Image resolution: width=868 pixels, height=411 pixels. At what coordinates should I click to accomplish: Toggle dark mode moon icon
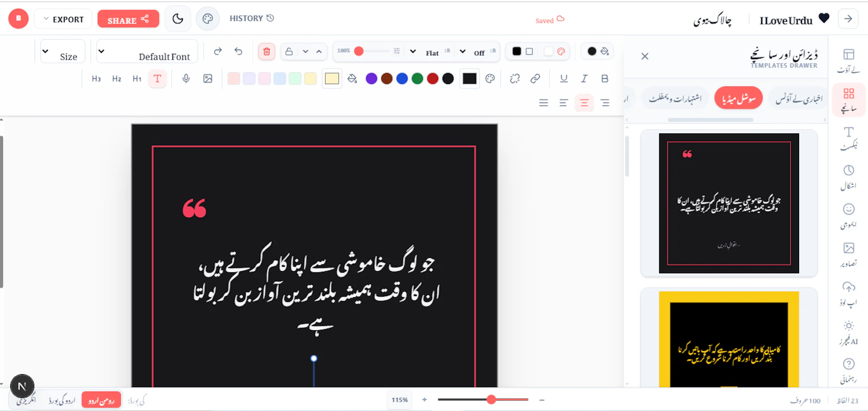point(177,19)
